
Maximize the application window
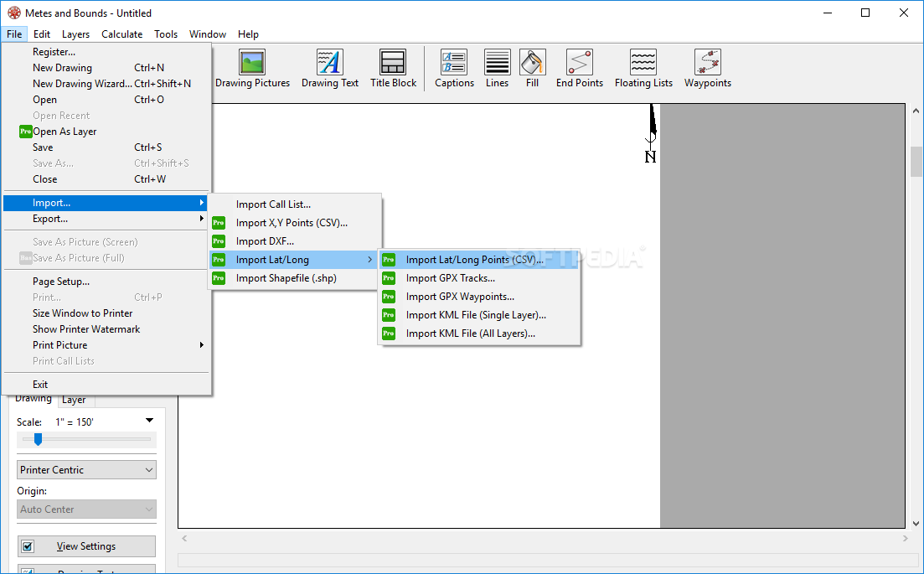pos(865,13)
